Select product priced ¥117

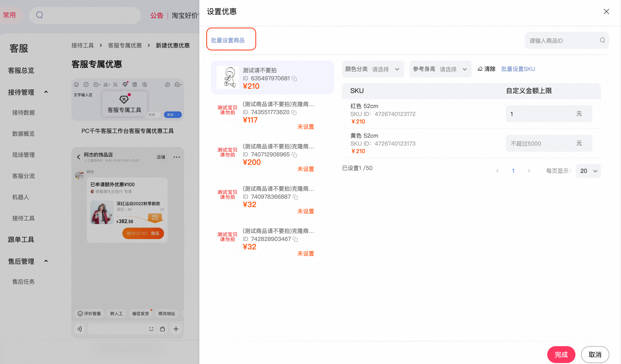tap(272, 115)
